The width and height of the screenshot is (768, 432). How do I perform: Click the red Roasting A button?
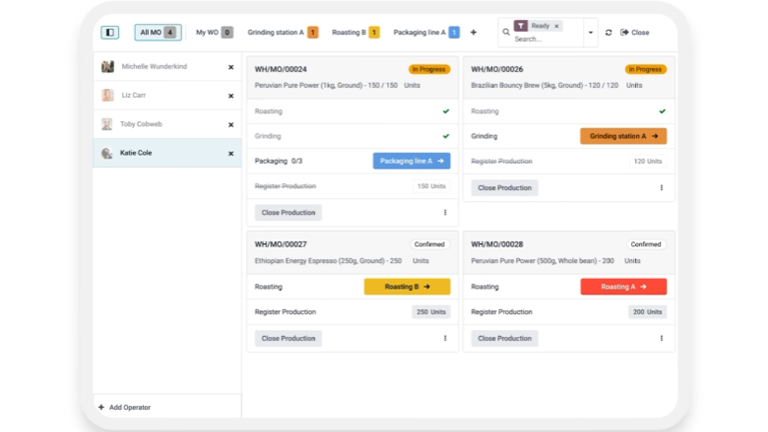pyautogui.click(x=623, y=286)
